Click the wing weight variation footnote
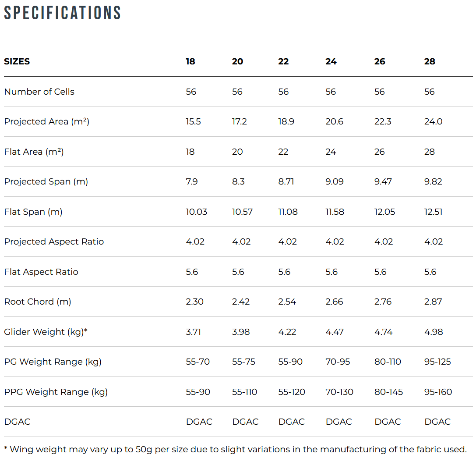Viewport: 476px width, 458px height. coord(236,449)
